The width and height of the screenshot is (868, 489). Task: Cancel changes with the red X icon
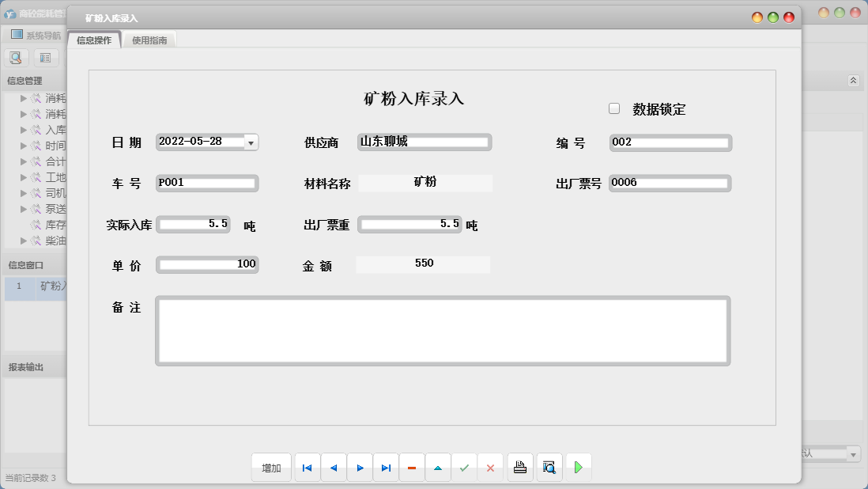click(x=490, y=468)
